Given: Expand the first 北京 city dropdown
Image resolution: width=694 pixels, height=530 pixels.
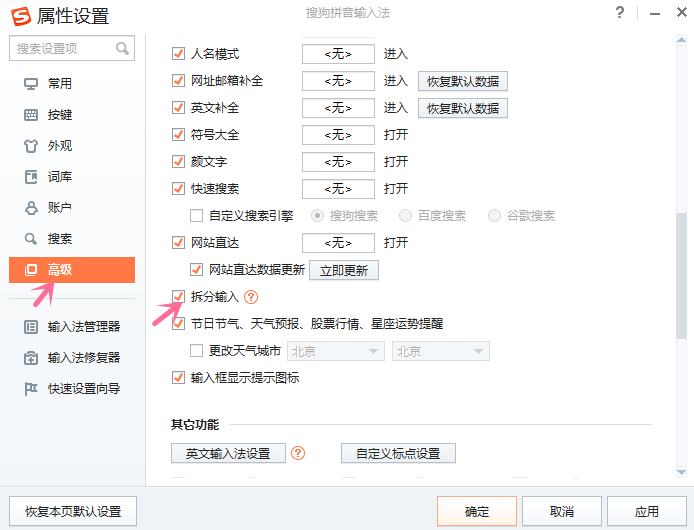Looking at the screenshot, I should [x=336, y=351].
